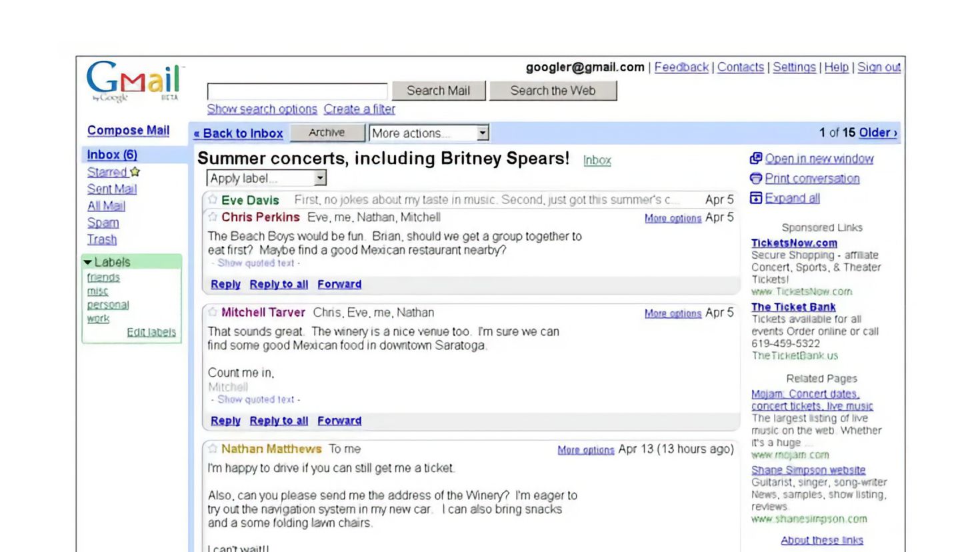Open the Starred folder

point(107,172)
